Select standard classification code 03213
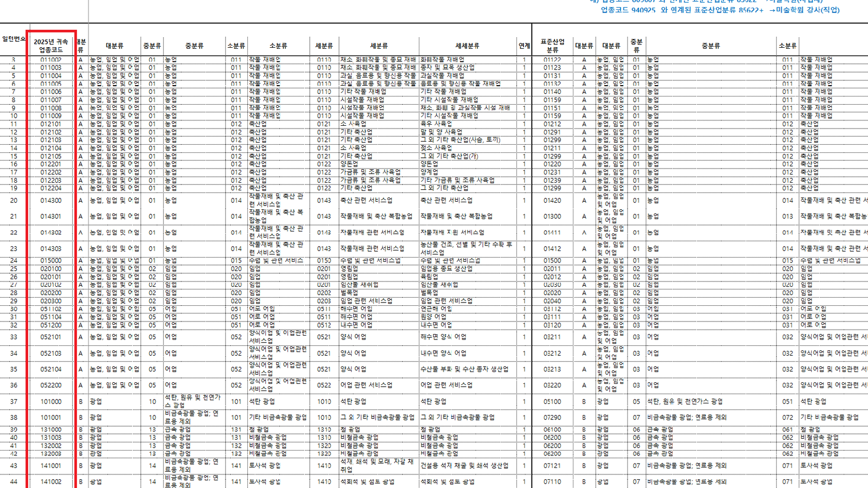The height and width of the screenshot is (488, 868). click(x=552, y=369)
